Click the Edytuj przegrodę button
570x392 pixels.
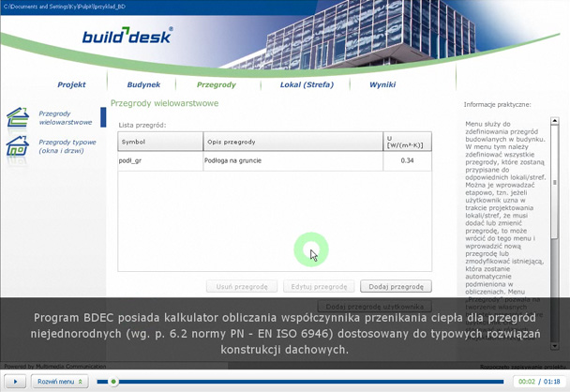tap(319, 287)
